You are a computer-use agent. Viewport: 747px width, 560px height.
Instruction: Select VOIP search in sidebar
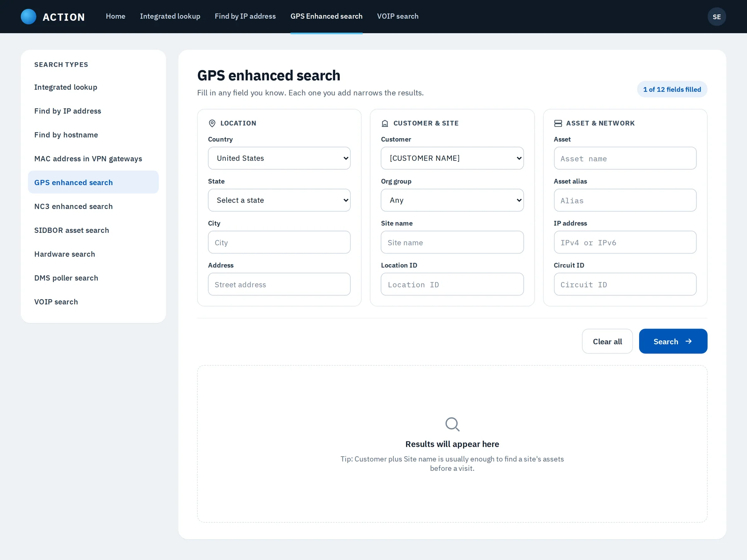(93, 302)
